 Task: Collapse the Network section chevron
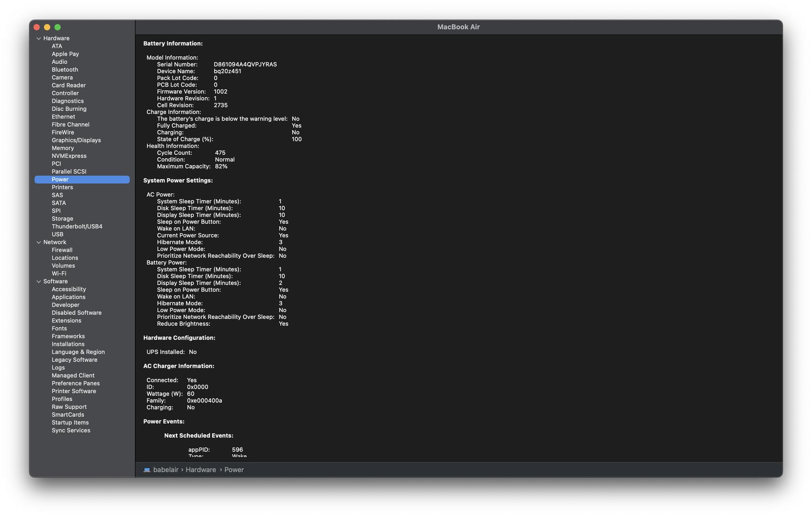pyautogui.click(x=39, y=243)
